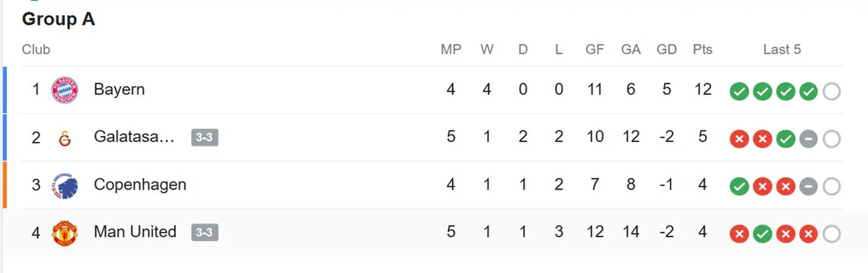Open the 3-3 score badge next to Galatasaray
Viewport: 868px width, 273px height.
click(x=205, y=138)
